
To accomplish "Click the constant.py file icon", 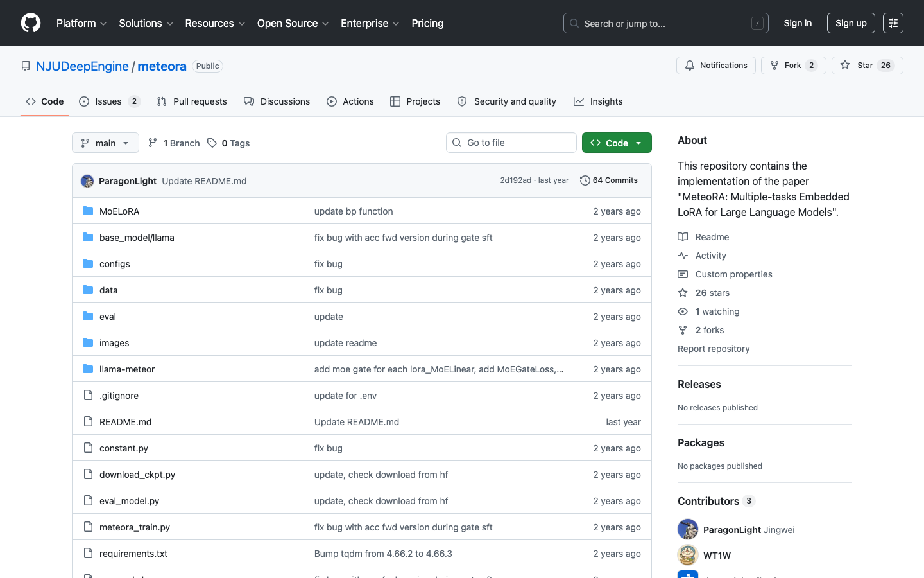I will coord(88,448).
